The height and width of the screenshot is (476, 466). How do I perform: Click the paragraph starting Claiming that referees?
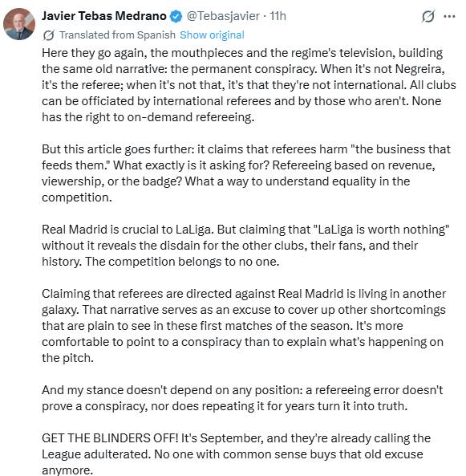(x=244, y=326)
